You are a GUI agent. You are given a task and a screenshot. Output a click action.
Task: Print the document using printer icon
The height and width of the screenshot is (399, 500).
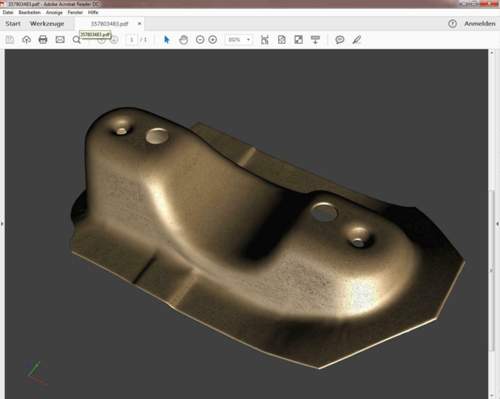click(43, 40)
